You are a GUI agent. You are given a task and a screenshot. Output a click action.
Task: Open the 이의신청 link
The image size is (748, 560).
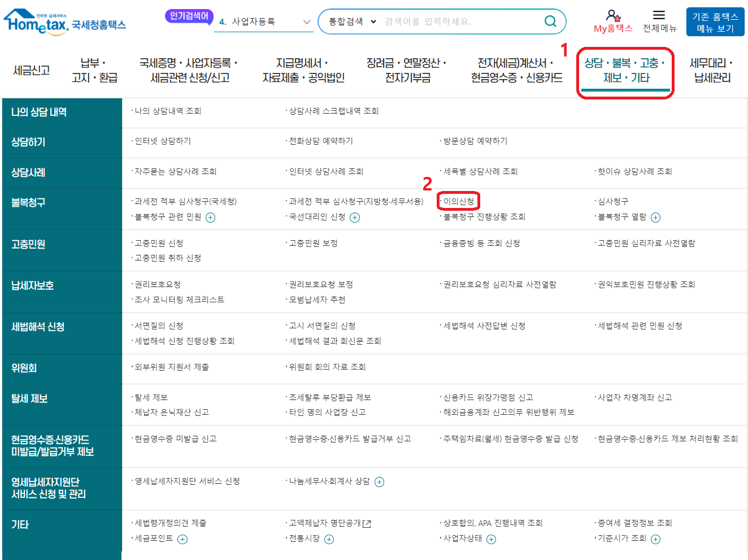click(458, 201)
